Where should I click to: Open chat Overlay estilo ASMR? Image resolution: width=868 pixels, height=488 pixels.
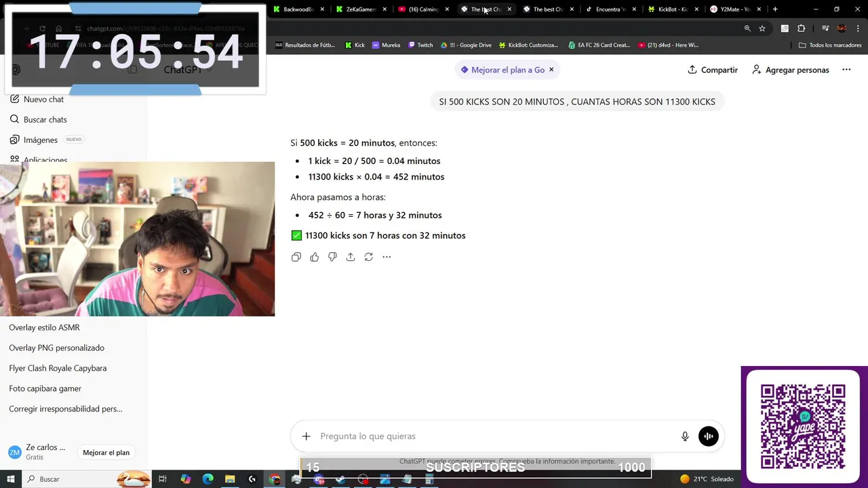pyautogui.click(x=44, y=327)
